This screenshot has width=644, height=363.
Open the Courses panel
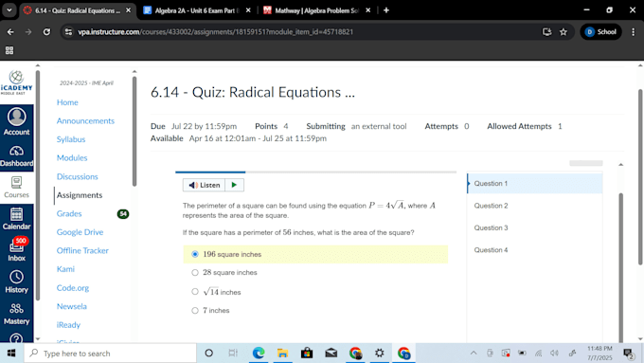point(16,188)
